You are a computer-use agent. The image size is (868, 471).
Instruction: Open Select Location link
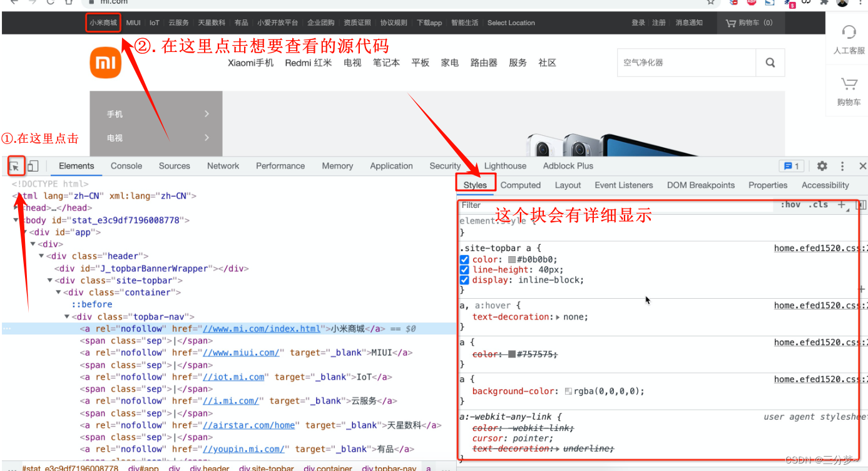(x=511, y=23)
